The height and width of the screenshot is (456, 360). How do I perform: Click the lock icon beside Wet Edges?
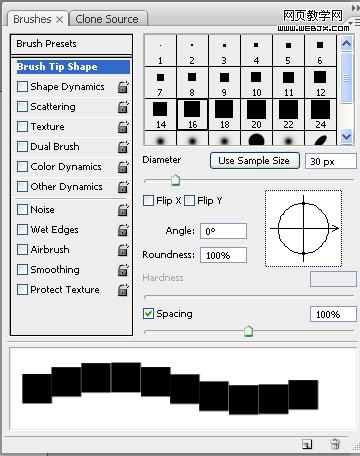[x=123, y=230]
